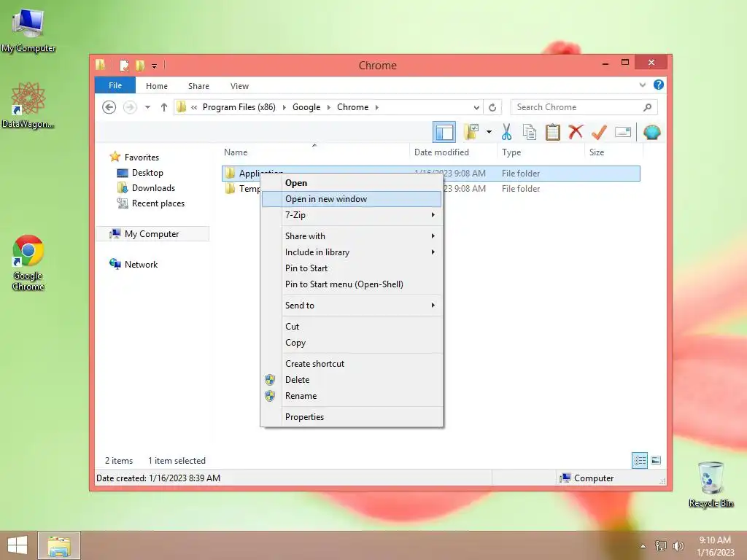Choose Open in the context menu
This screenshot has width=747, height=560.
click(352, 183)
